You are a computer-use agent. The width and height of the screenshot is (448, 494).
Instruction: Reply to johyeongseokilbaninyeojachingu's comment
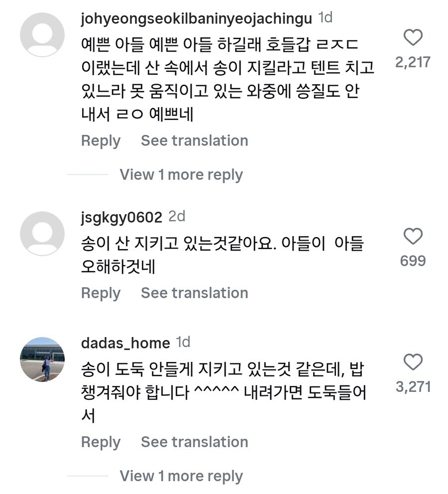click(100, 141)
